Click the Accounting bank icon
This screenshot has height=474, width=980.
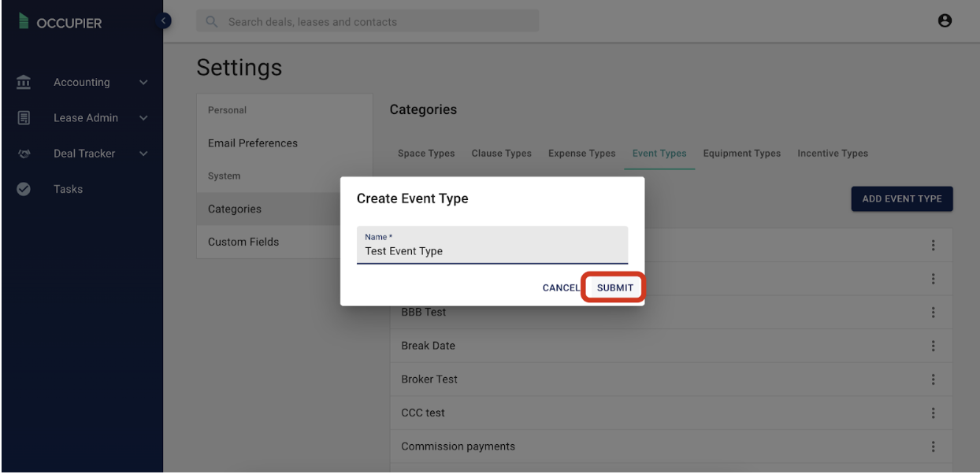click(x=24, y=82)
